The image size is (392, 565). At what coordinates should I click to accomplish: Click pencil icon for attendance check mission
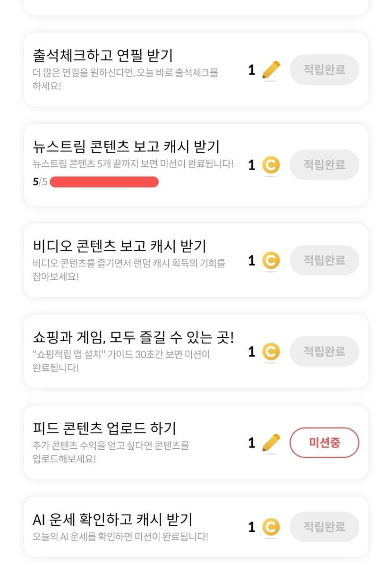pyautogui.click(x=271, y=70)
